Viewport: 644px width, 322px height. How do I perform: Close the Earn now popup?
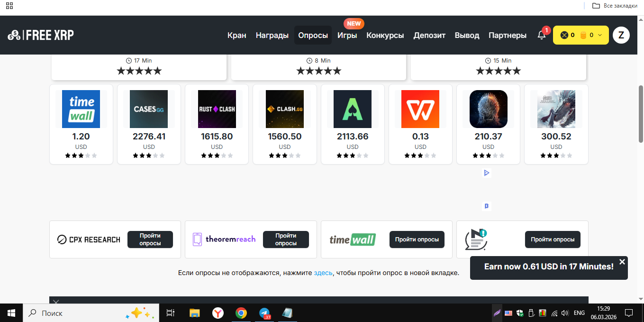[x=622, y=262]
